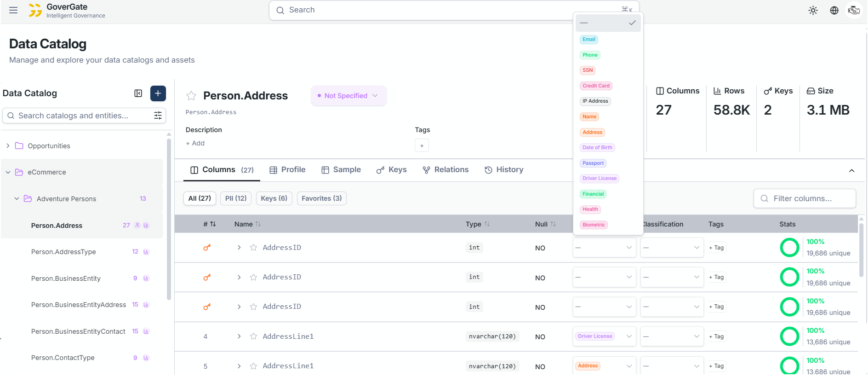Open the Not Specified status dropdown
868x377 pixels.
pos(348,96)
